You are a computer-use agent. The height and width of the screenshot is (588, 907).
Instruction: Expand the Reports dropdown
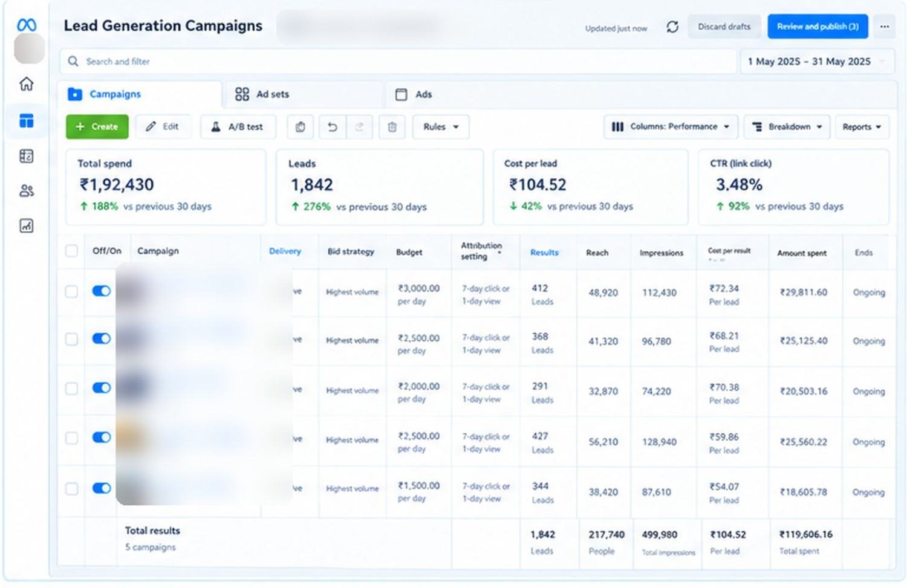[x=862, y=127]
